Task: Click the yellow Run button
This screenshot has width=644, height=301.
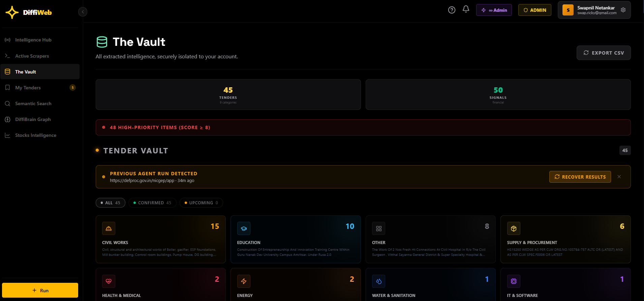Action: pyautogui.click(x=40, y=290)
